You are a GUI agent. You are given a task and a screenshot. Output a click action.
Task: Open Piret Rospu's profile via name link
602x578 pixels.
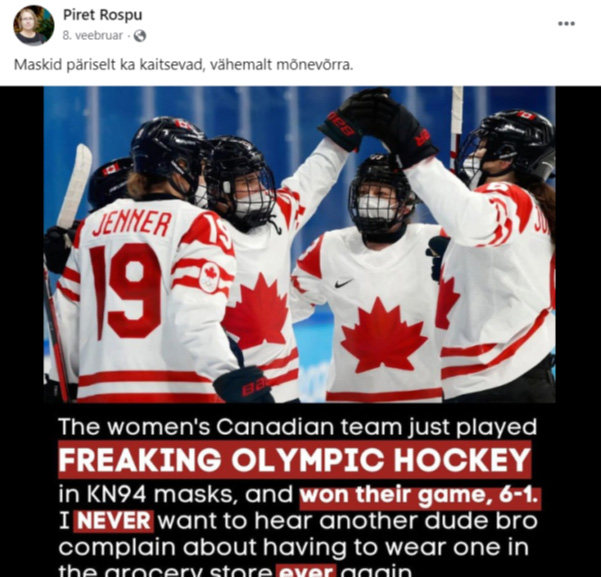(x=103, y=15)
